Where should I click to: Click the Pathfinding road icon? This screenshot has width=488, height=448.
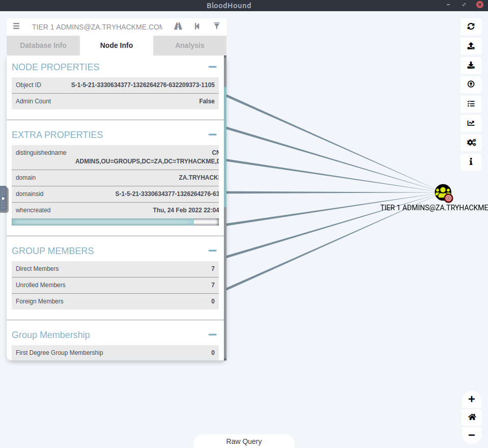(x=178, y=26)
